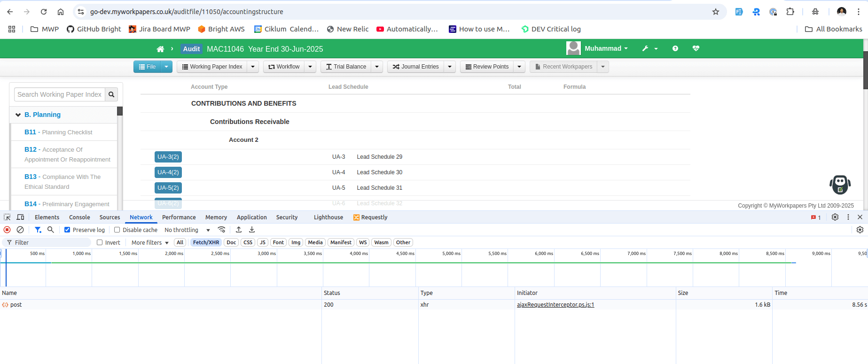Import HAR file with upload icon
This screenshot has height=364, width=868.
239,230
